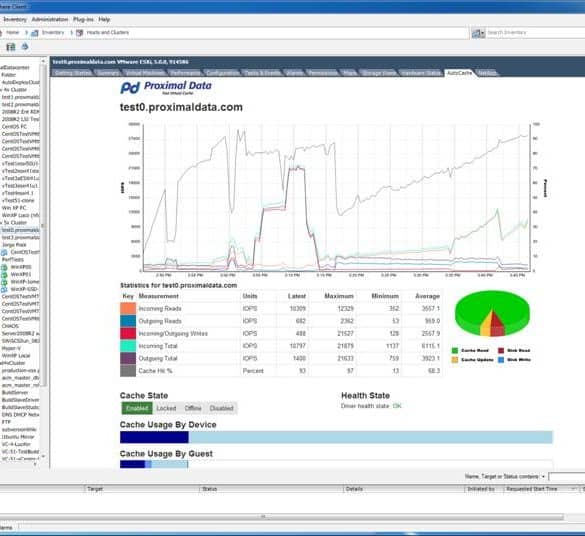
Task: Click the Proximal Data logo
Action: [x=166, y=88]
